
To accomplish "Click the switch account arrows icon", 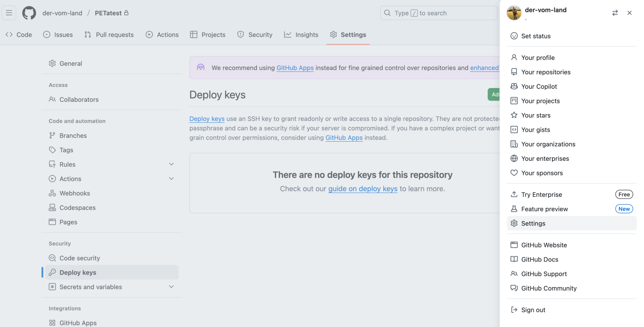I will click(615, 13).
